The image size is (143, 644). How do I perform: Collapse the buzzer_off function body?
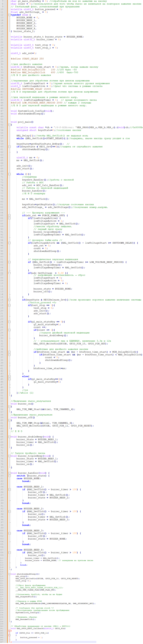(9, 420)
